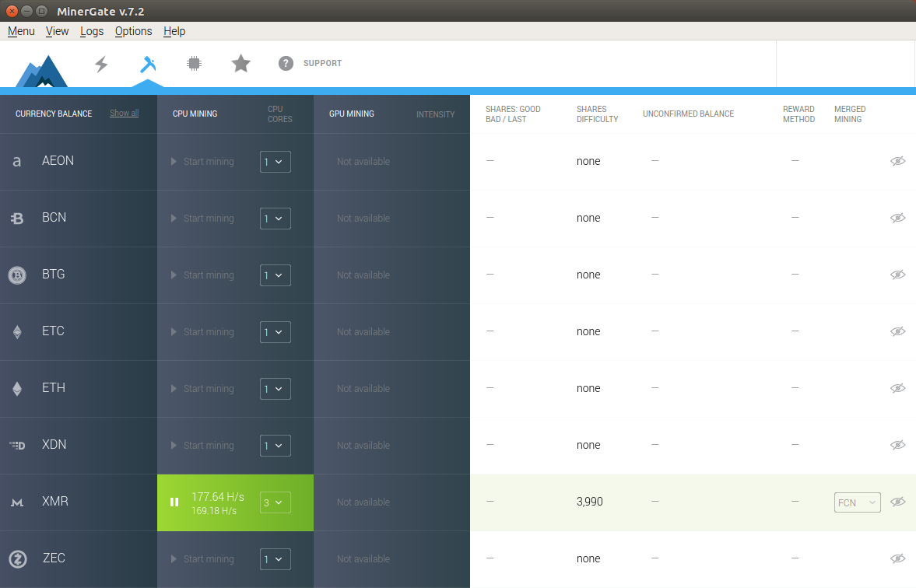Click the question mark support icon
The height and width of the screenshot is (588, 916).
pyautogui.click(x=286, y=63)
